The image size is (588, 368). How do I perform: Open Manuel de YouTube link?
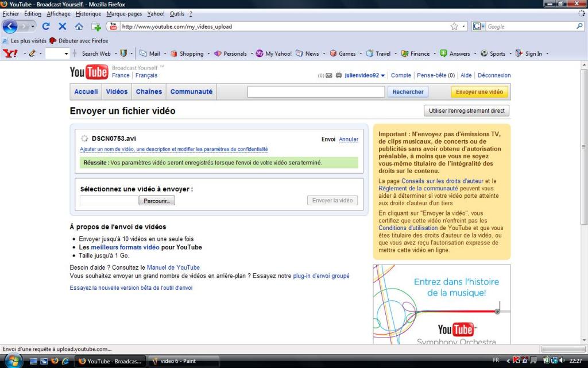(x=173, y=267)
